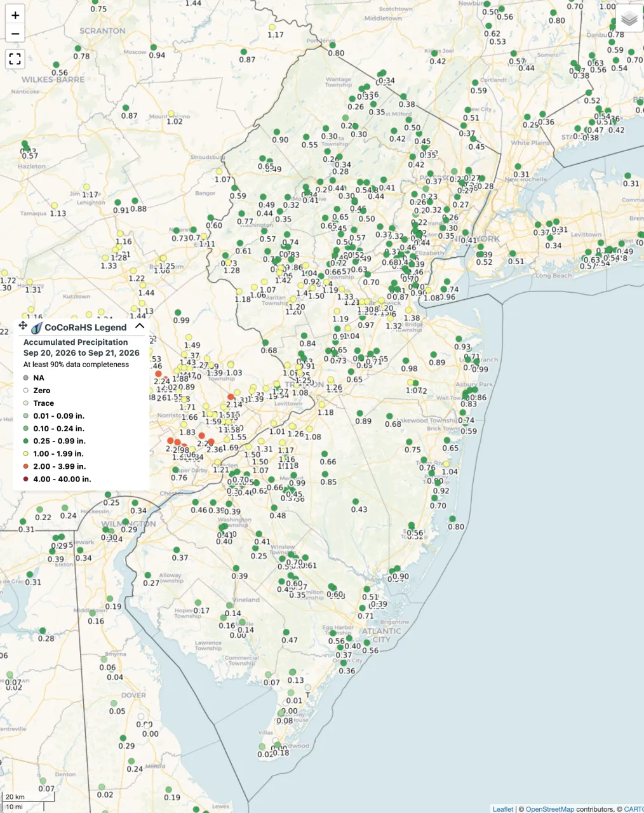644x813 pixels.
Task: Open the CARTO attribution link
Action: click(x=634, y=809)
